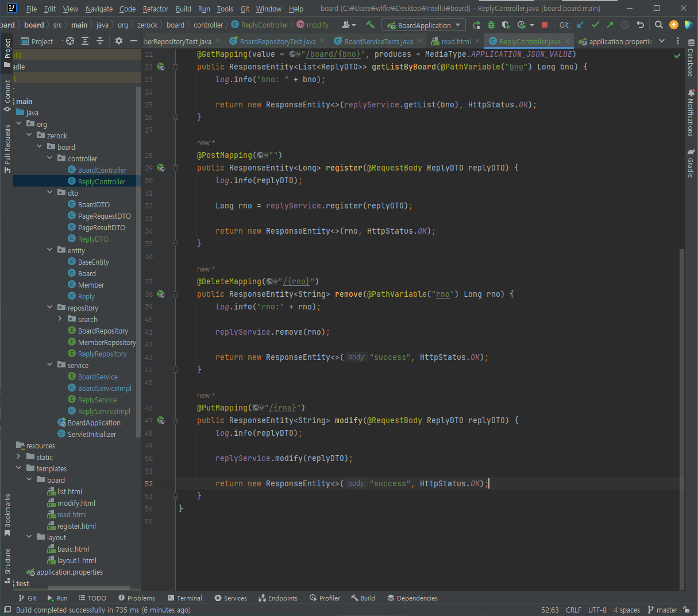Click Collapse All in Project panel

(100, 41)
